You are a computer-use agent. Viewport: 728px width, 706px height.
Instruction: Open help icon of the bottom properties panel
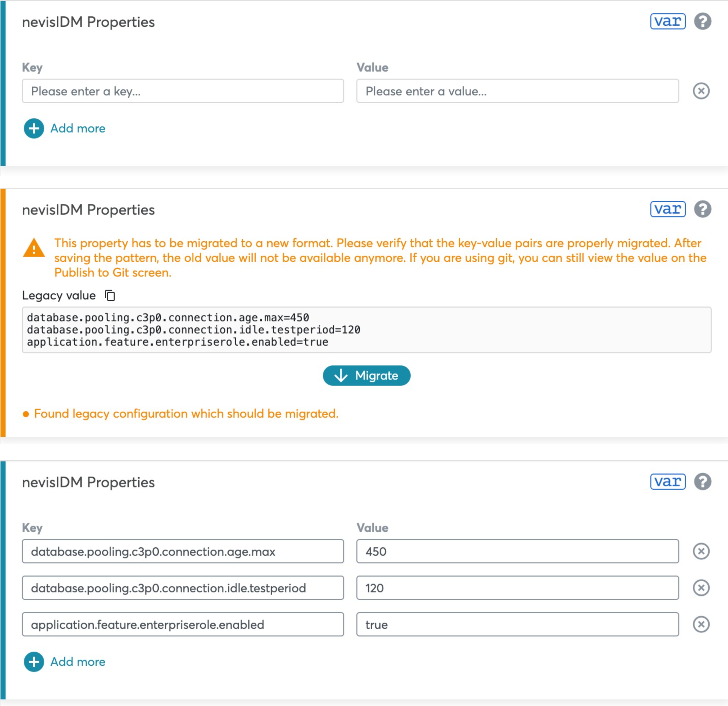coord(702,482)
